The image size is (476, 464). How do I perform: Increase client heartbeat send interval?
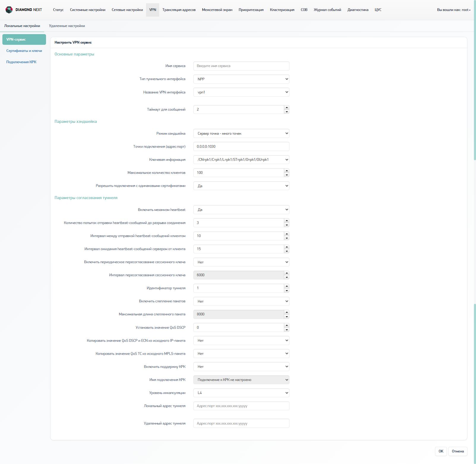click(x=287, y=234)
